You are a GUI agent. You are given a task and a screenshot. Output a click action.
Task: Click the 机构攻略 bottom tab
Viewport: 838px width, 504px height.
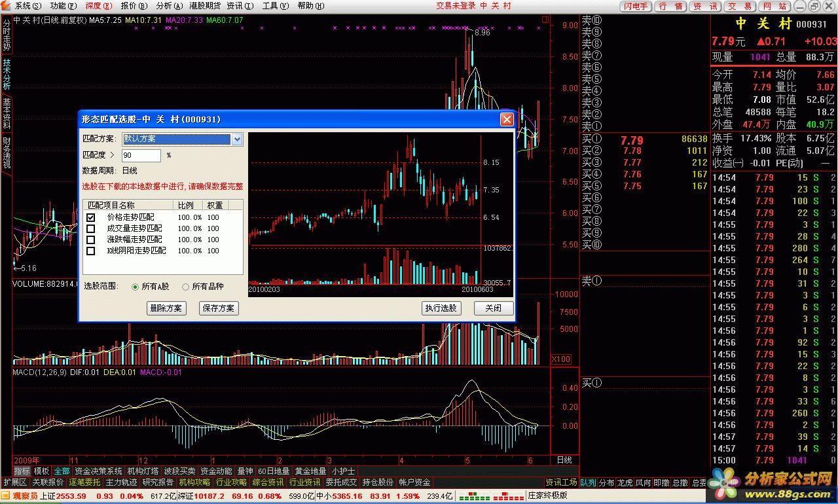(194, 482)
